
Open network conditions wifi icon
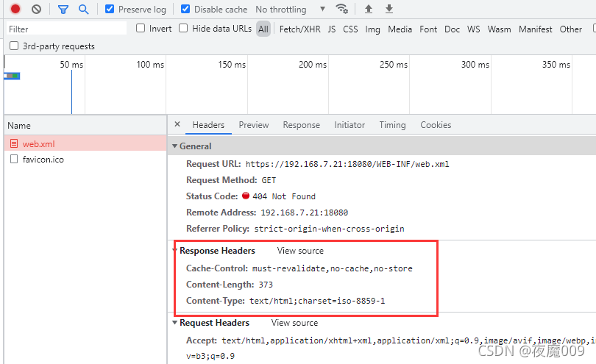click(341, 9)
